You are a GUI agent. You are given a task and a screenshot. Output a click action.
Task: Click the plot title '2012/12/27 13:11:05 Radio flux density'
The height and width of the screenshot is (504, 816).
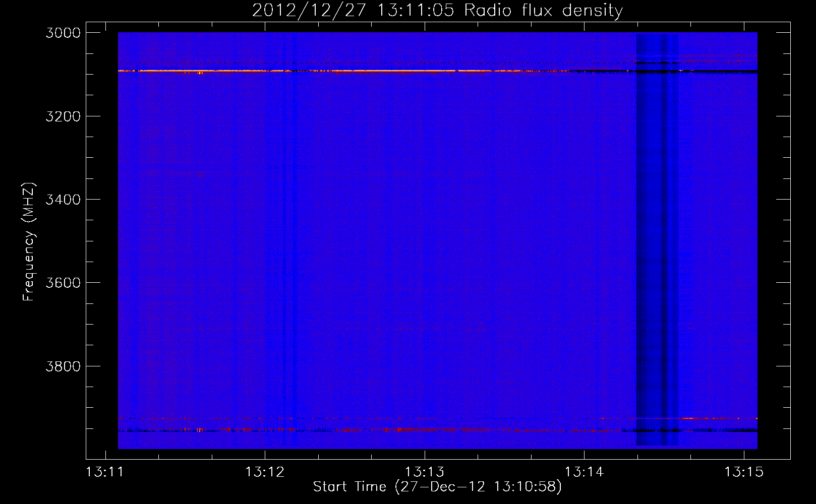(x=437, y=10)
